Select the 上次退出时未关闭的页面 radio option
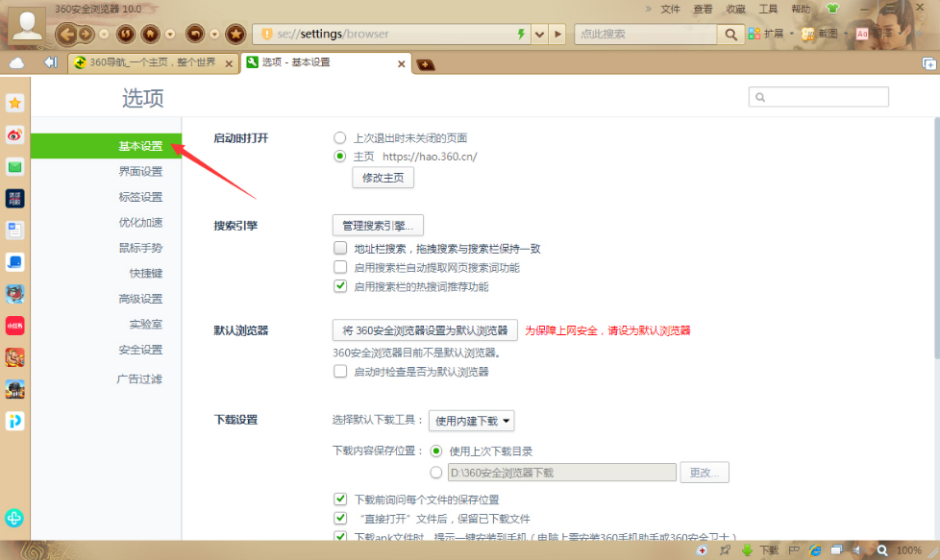 coord(339,137)
